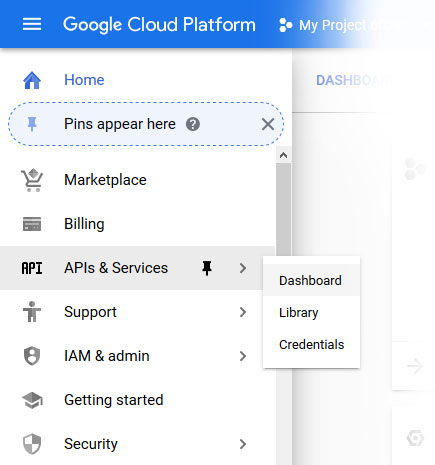Select Library in the APIs submenu
The width and height of the screenshot is (435, 465).
click(311, 312)
